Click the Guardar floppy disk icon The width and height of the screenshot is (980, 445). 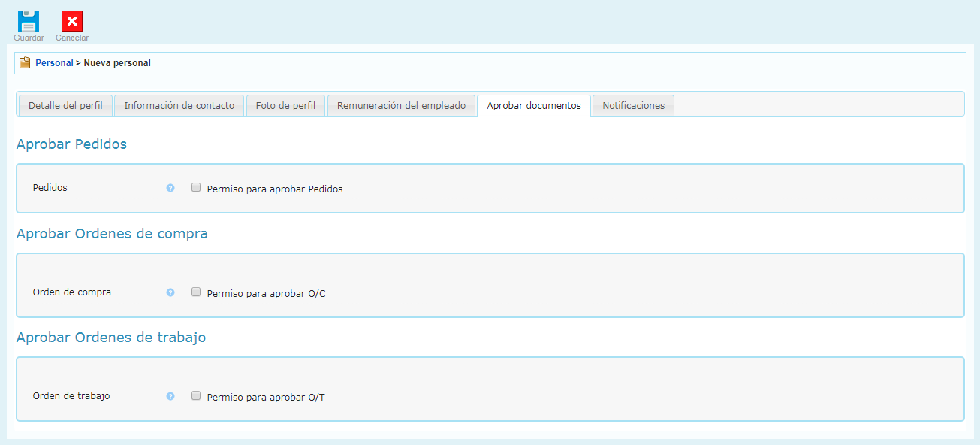click(x=29, y=21)
